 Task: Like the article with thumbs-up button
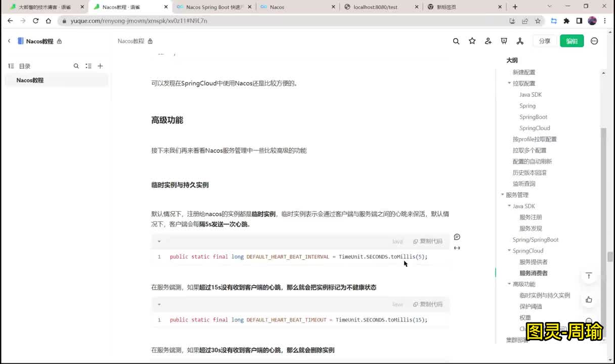pos(589,299)
